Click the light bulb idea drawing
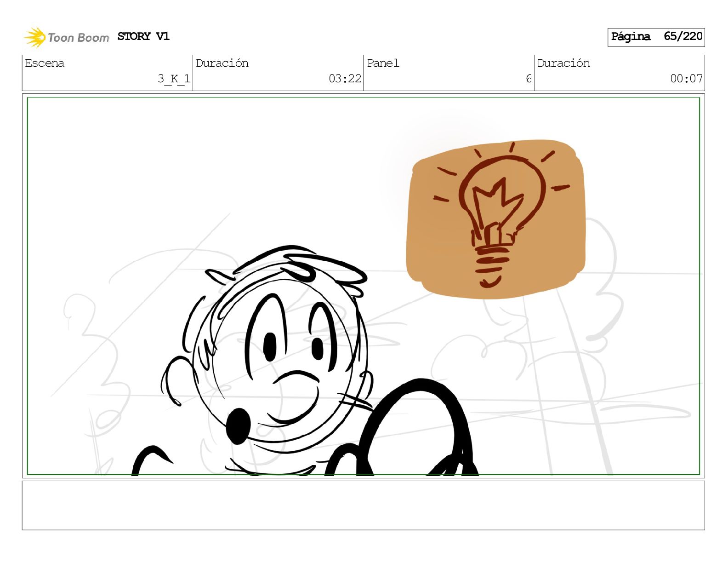The height and width of the screenshot is (563, 728). click(x=496, y=219)
